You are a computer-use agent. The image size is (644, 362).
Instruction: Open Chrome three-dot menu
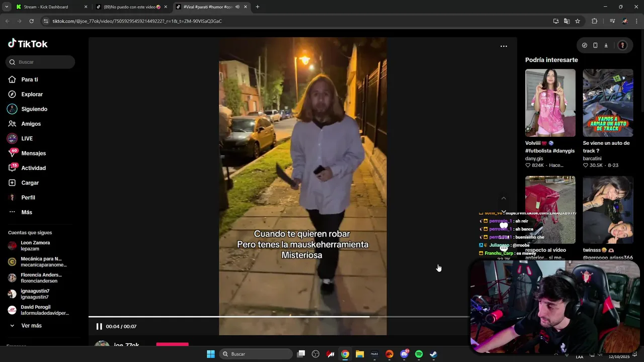637,21
